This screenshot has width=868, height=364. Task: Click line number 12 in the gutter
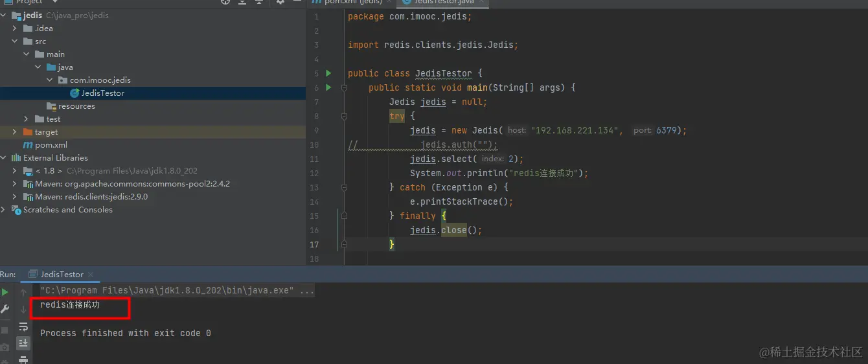point(314,173)
